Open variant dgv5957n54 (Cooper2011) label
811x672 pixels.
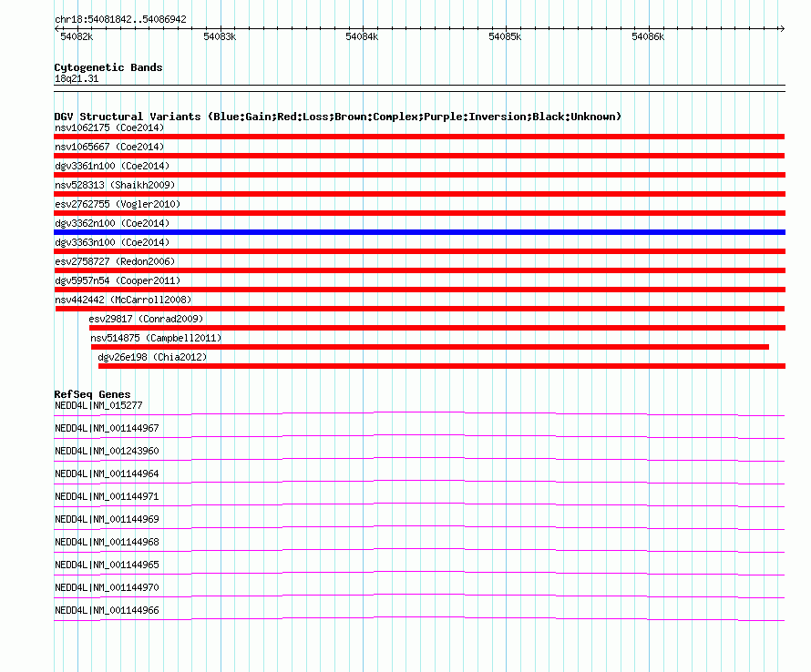(x=118, y=280)
